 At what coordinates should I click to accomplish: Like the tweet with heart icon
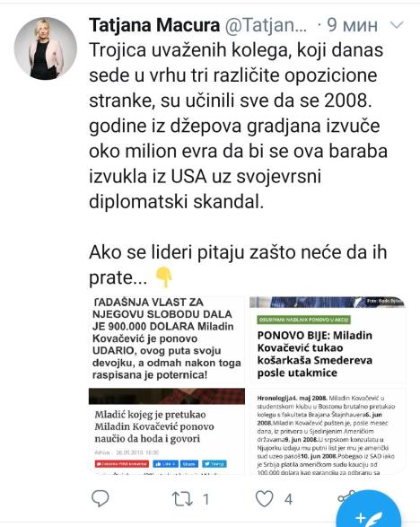coord(265,498)
